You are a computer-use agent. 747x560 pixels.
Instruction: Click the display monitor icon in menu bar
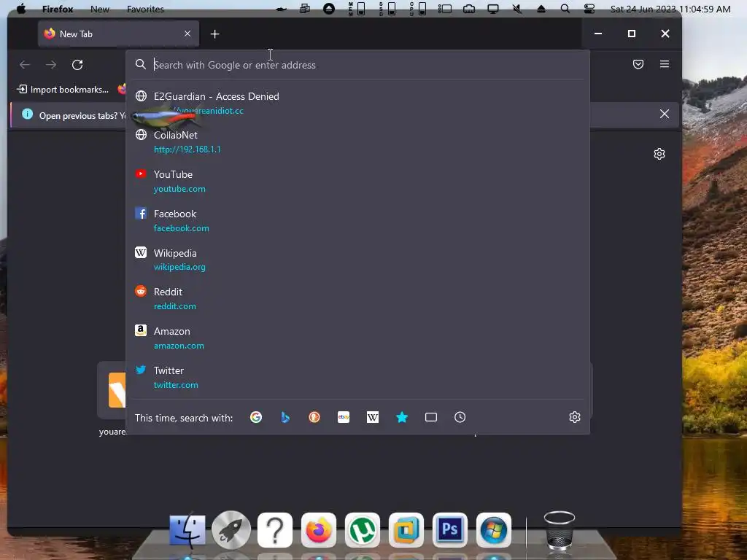click(493, 9)
